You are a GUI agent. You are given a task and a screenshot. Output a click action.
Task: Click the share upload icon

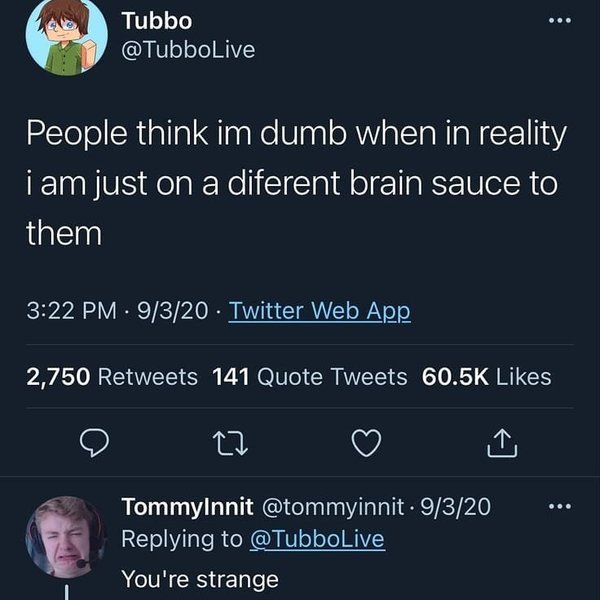(x=503, y=441)
